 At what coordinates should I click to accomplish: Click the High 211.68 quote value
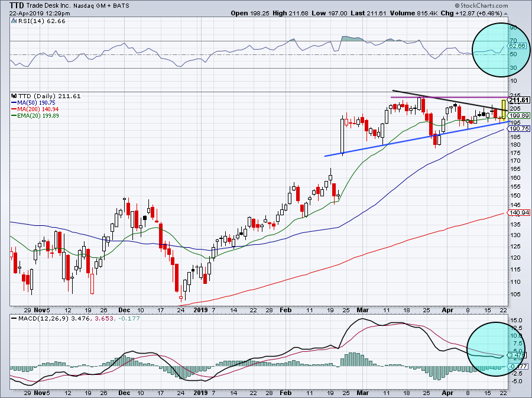click(290, 13)
